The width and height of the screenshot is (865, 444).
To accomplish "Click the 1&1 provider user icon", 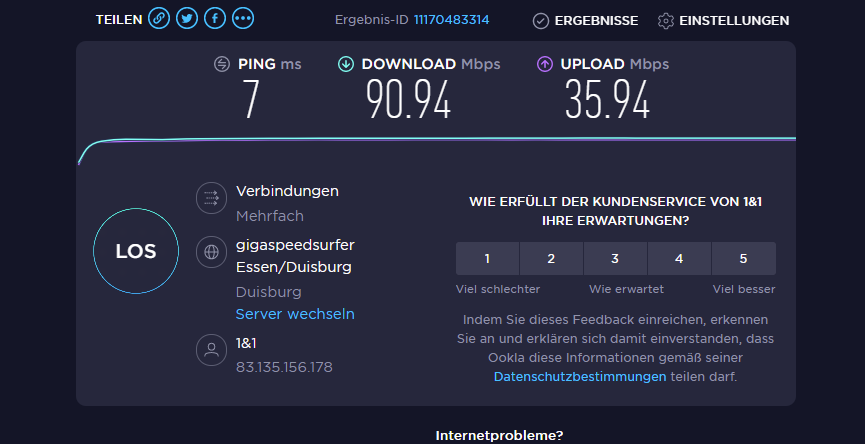I will pyautogui.click(x=211, y=350).
